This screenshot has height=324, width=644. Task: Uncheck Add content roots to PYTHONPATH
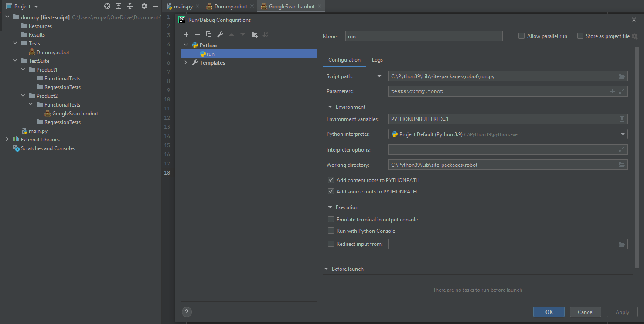(331, 180)
